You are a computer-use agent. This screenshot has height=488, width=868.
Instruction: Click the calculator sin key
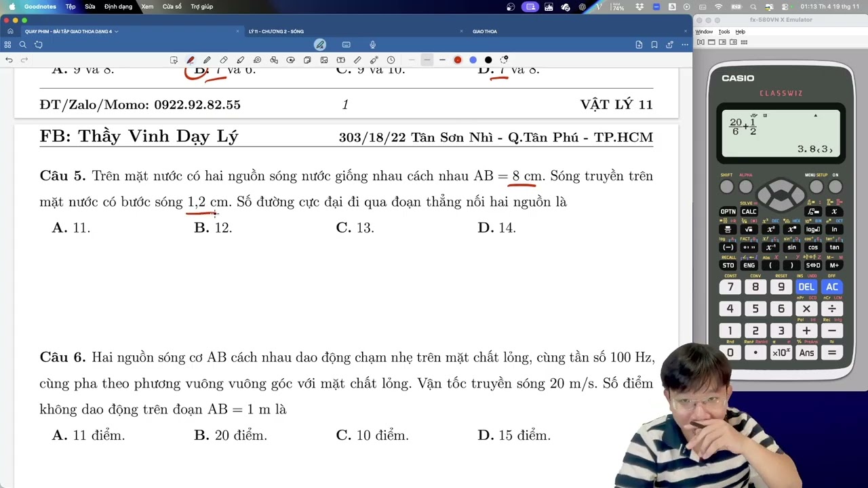pos(791,247)
